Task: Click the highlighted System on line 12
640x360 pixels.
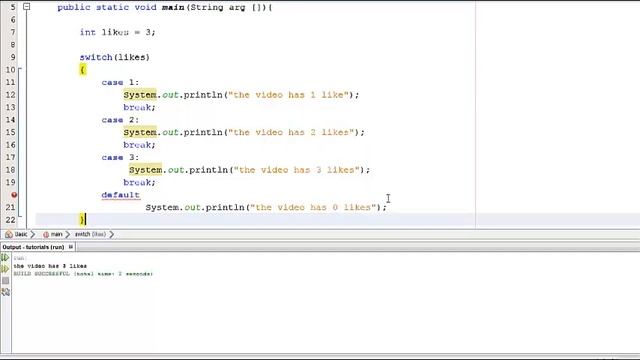Action: 140,95
